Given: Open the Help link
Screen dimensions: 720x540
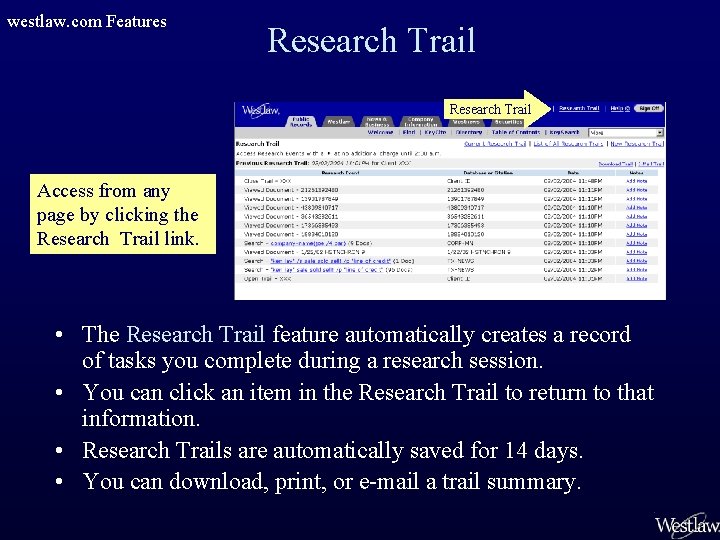Looking at the screenshot, I should pyautogui.click(x=620, y=108).
